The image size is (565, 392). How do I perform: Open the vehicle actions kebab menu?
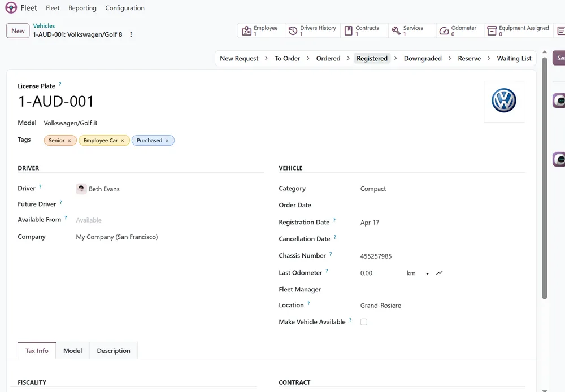(x=131, y=34)
